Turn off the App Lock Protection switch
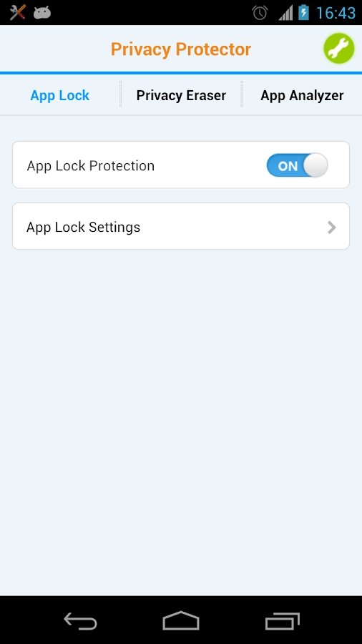The height and width of the screenshot is (644, 362). [x=298, y=165]
